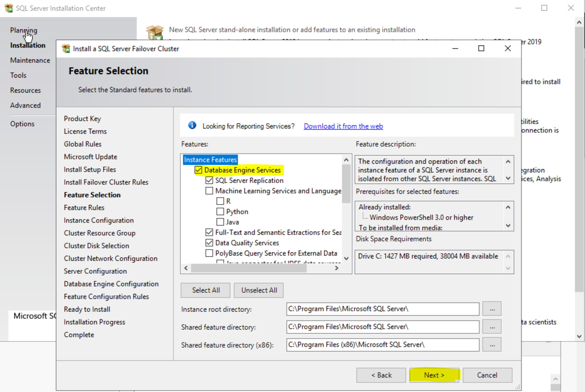
Task: Click the Shared feature directory (x86) field
Action: [x=383, y=345]
